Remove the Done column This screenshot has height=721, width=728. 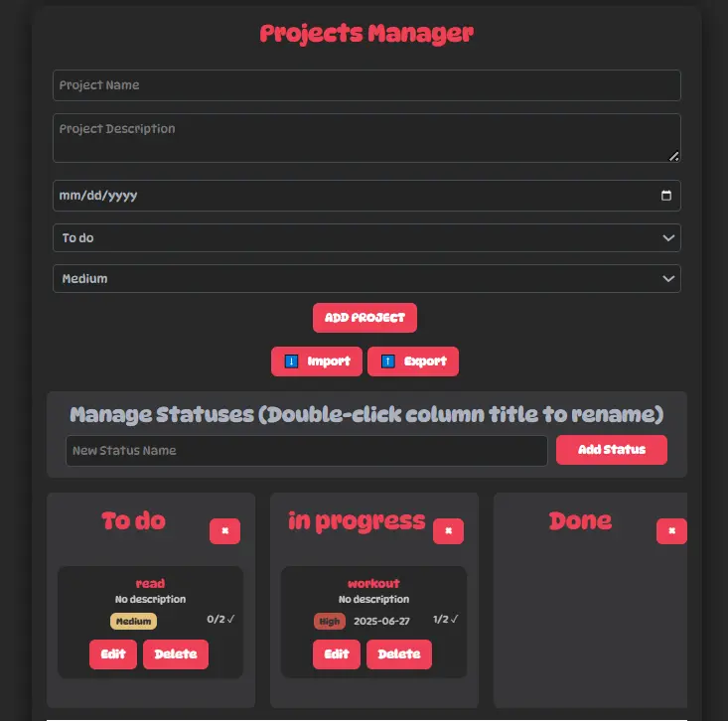point(671,530)
